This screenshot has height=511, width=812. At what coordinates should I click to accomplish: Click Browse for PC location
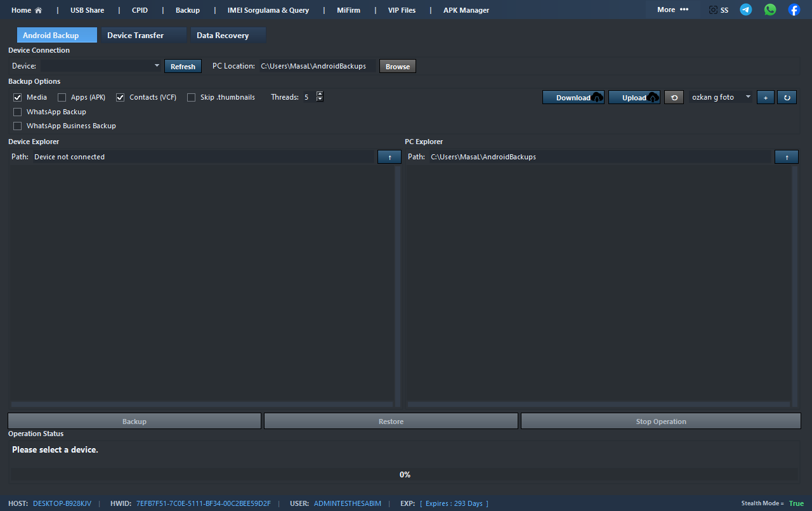(398, 66)
